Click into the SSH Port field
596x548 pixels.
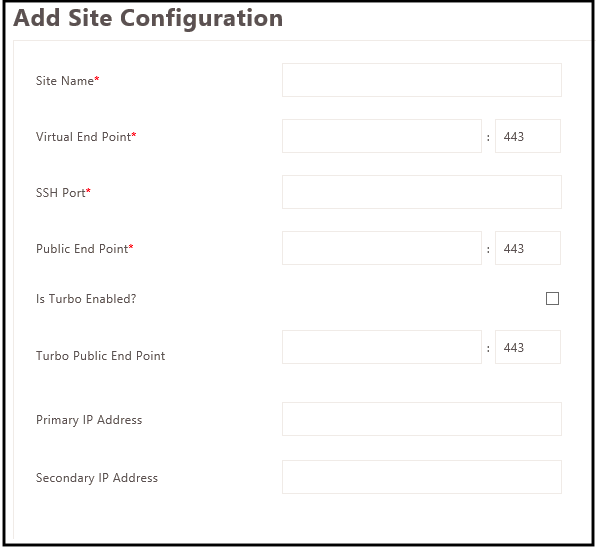click(422, 192)
